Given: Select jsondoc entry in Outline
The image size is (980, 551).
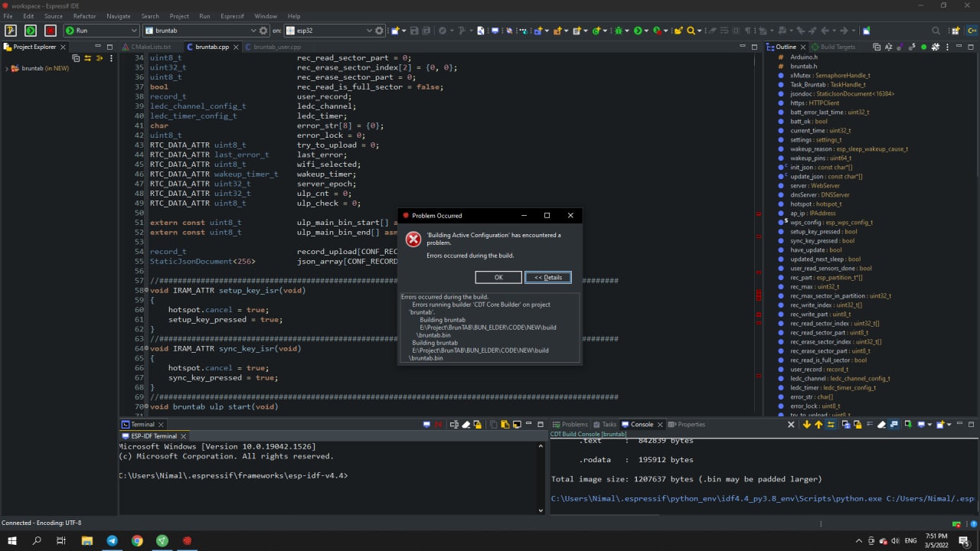Looking at the screenshot, I should pyautogui.click(x=842, y=93).
